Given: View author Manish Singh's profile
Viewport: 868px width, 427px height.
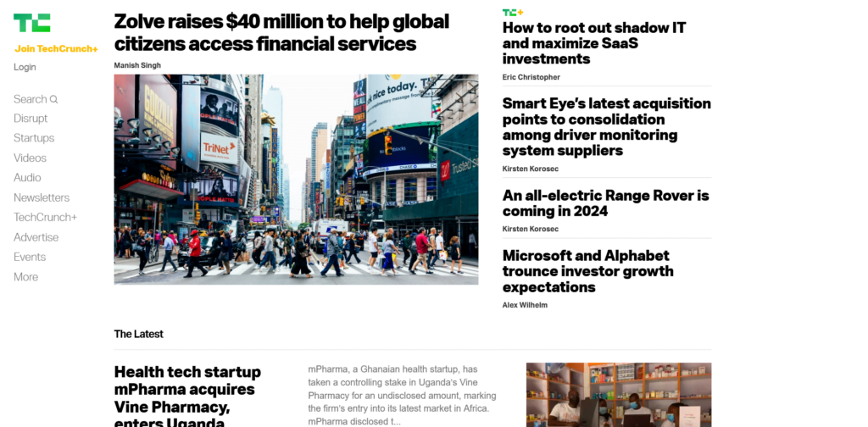Looking at the screenshot, I should pos(137,65).
